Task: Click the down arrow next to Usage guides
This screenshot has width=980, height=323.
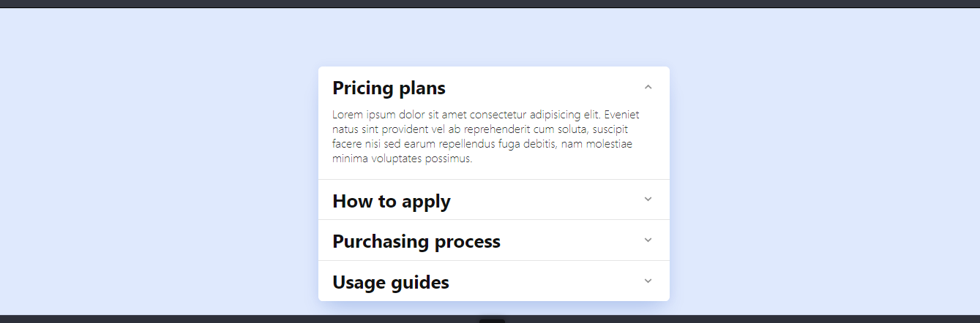Action: point(648,281)
